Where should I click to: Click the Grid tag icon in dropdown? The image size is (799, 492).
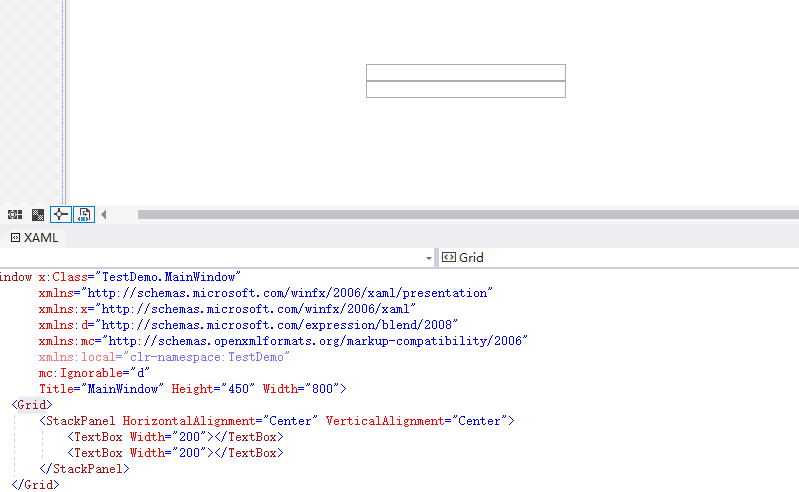pos(448,257)
